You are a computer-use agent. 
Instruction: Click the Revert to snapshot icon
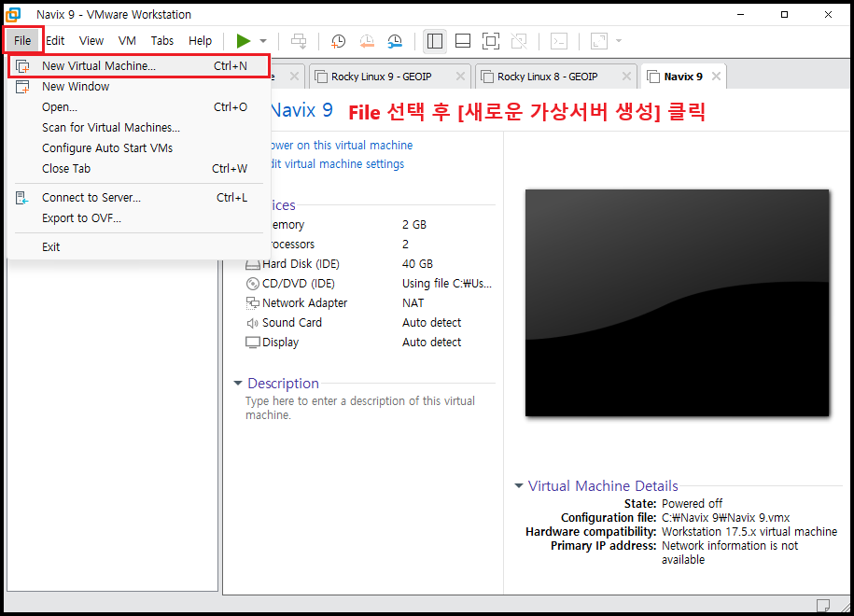[x=367, y=41]
